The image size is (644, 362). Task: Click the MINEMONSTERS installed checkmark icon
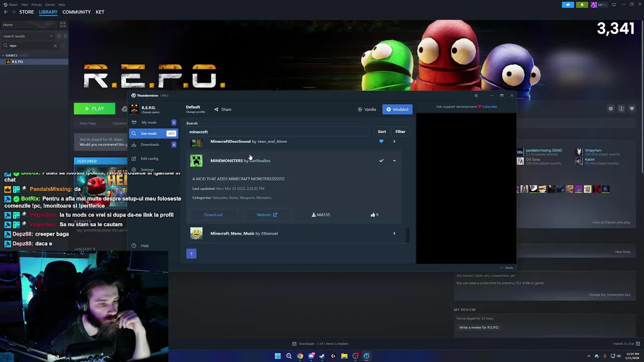pyautogui.click(x=381, y=161)
